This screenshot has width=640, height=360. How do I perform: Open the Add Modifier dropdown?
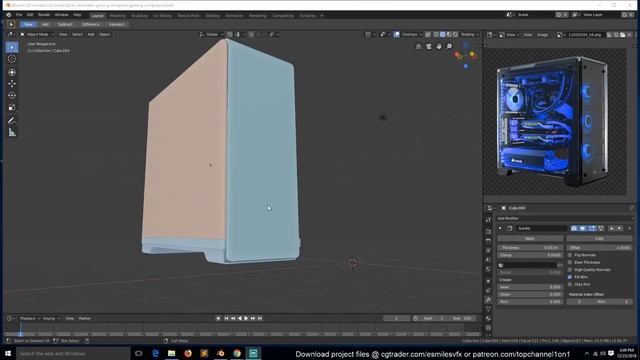tap(565, 218)
